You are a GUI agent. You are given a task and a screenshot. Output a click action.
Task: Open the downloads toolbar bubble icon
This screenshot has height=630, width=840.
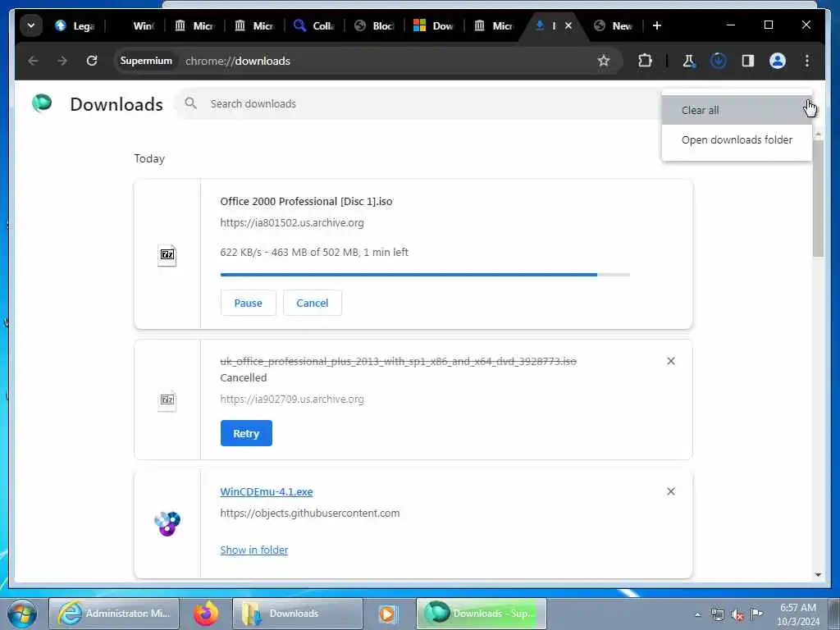719,61
